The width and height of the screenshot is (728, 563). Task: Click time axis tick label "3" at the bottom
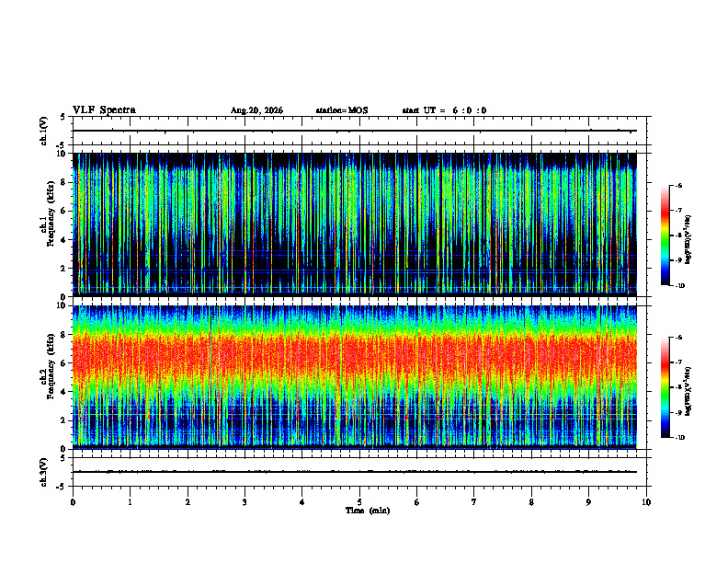[x=245, y=502]
